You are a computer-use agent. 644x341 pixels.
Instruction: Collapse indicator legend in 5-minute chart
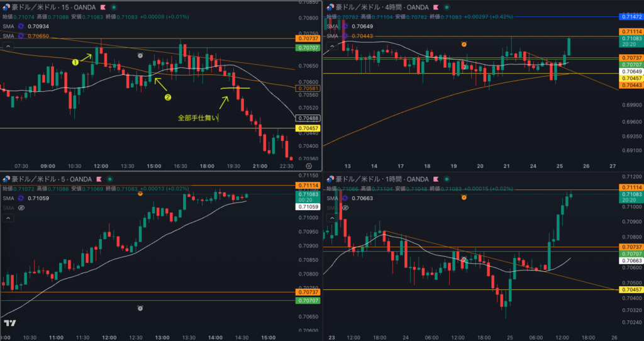pos(8,218)
